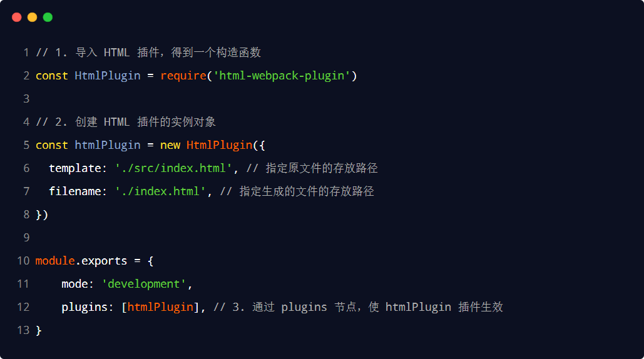Image resolution: width=644 pixels, height=359 pixels.
Task: Click the 'development' mode string
Action: point(144,284)
